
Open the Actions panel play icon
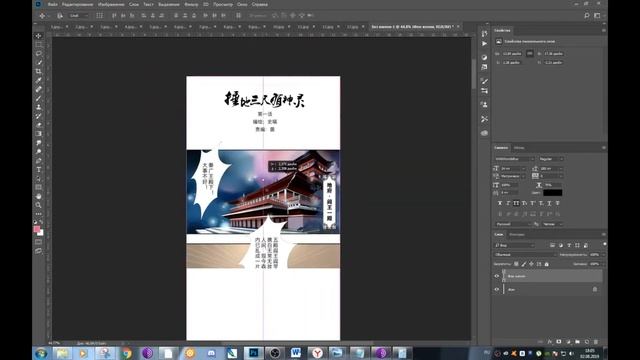click(x=484, y=43)
